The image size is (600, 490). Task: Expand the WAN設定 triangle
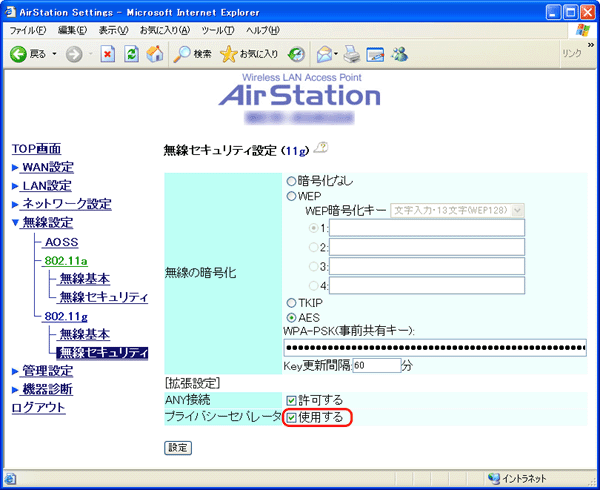(15, 167)
